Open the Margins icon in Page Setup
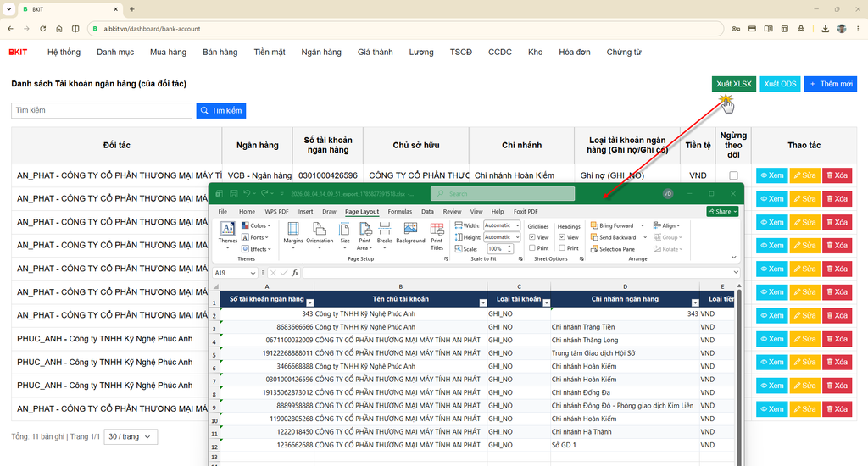868x466 pixels. 292,229
